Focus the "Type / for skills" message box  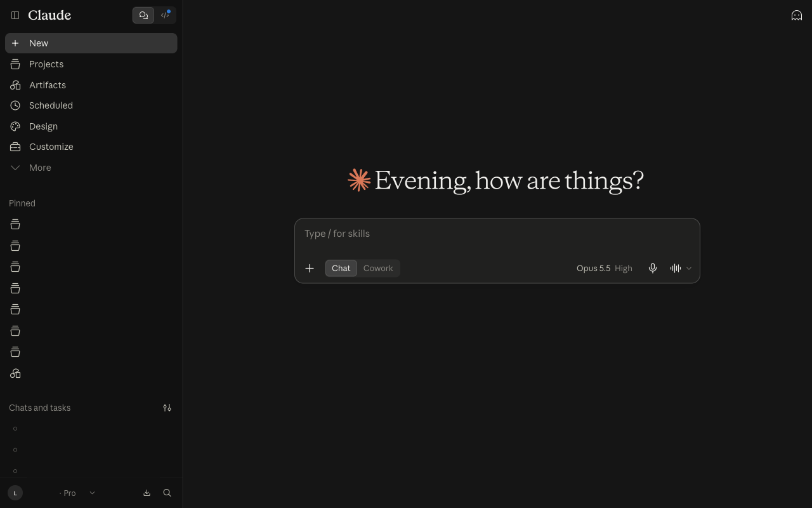point(497,234)
